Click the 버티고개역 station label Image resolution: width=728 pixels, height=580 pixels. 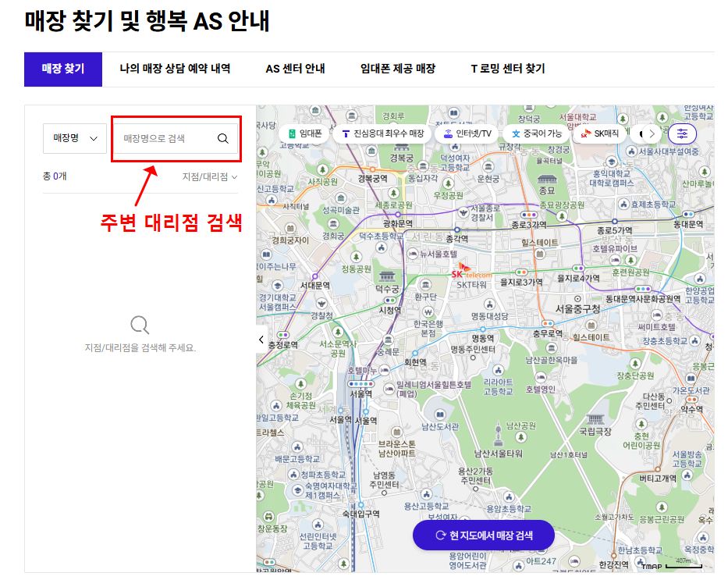pos(658,479)
